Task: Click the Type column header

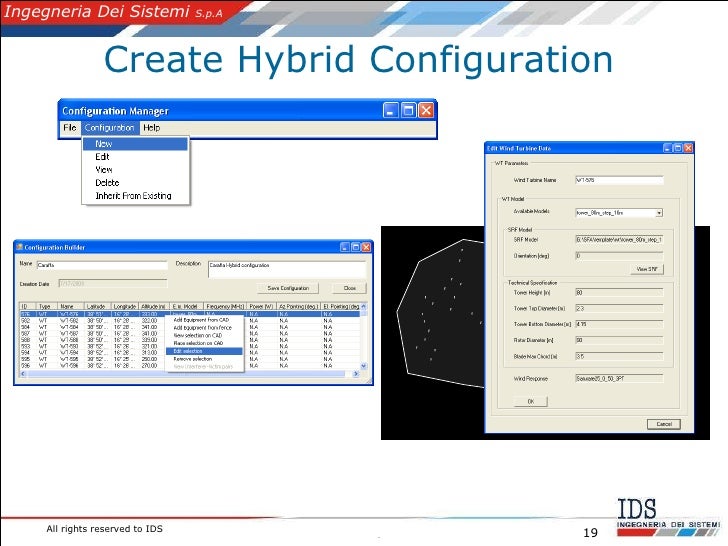Action: tap(46, 306)
